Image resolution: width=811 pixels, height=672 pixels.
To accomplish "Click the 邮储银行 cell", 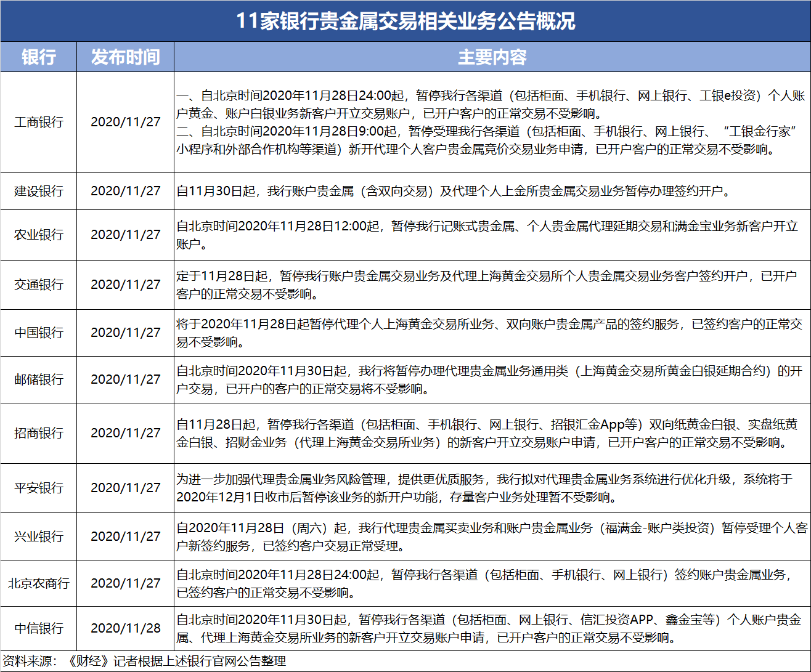I will click(38, 379).
